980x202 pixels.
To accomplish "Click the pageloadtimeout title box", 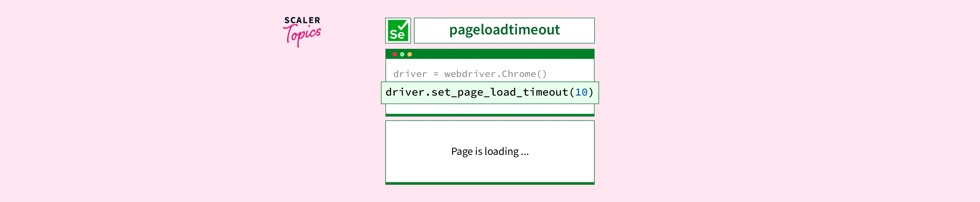I will click(x=504, y=30).
